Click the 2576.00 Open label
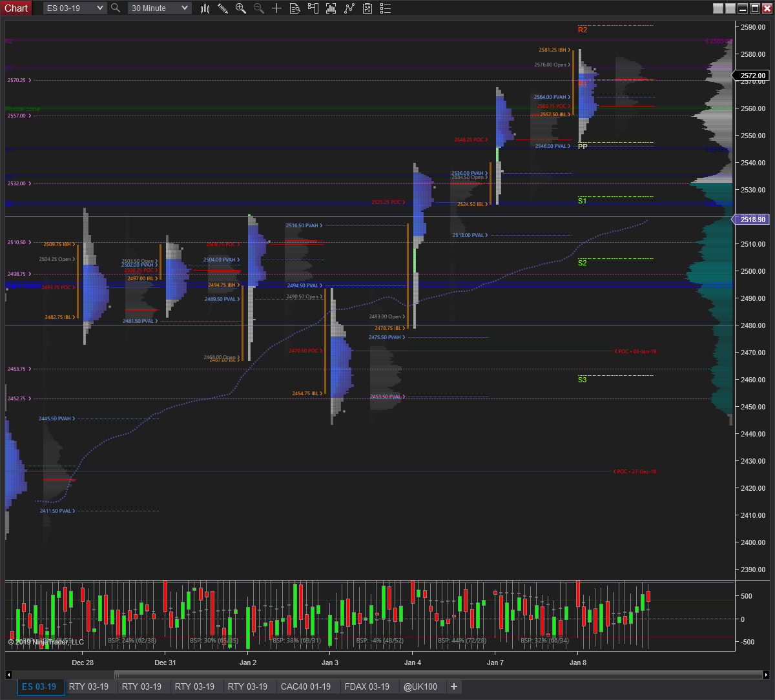The width and height of the screenshot is (775, 700). (552, 65)
